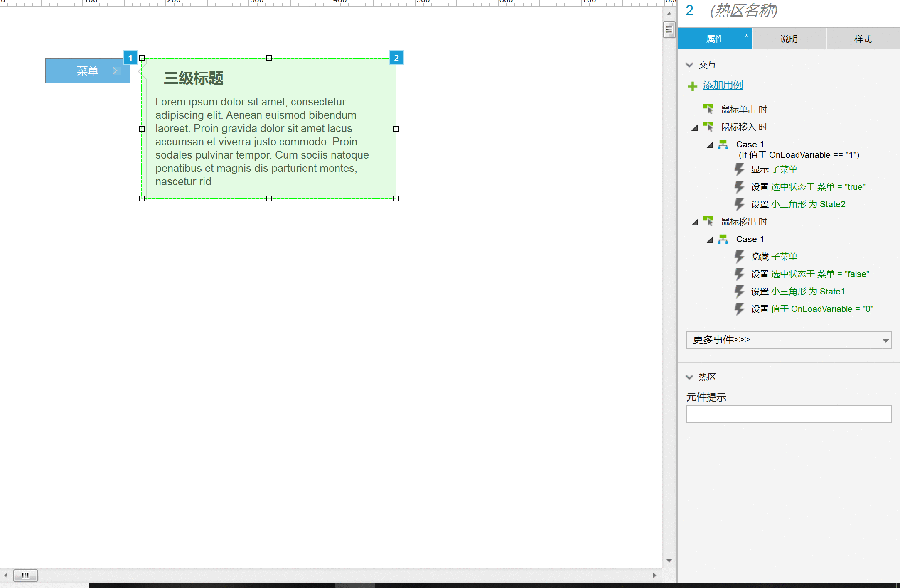The image size is (900, 588).
Task: Click the 元件提示 input field
Action: 789,414
